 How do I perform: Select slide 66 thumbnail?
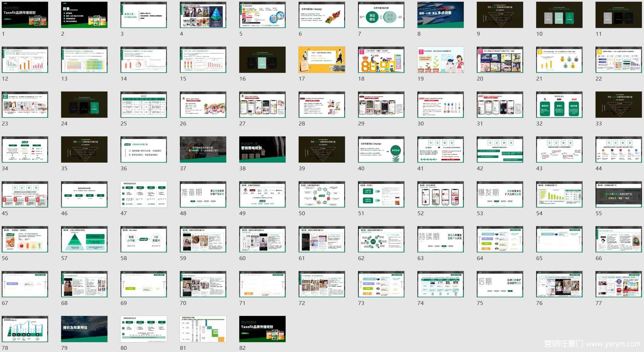(619, 239)
